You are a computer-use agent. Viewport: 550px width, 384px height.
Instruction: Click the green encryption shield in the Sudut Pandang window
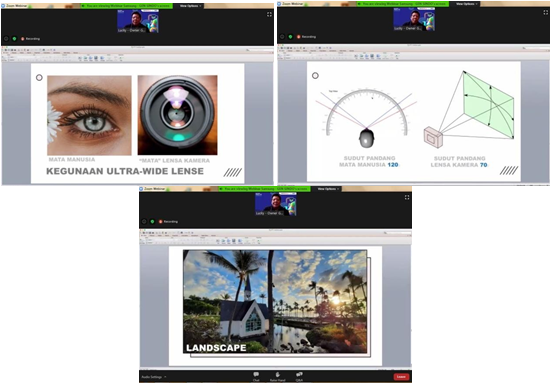coord(290,36)
